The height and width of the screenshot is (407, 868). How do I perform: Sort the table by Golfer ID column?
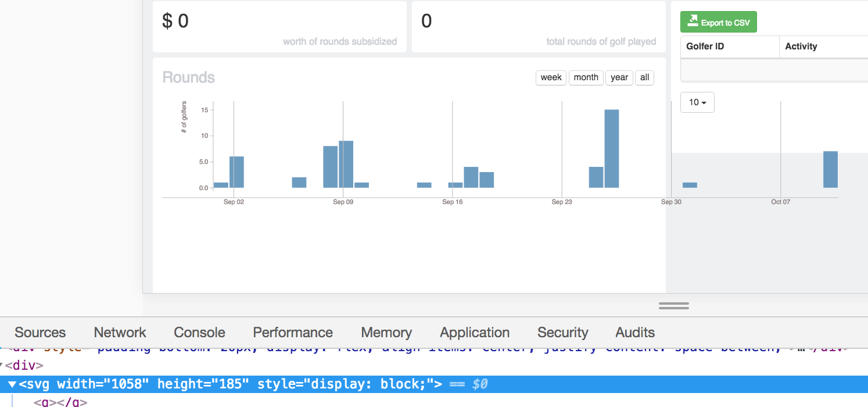704,47
